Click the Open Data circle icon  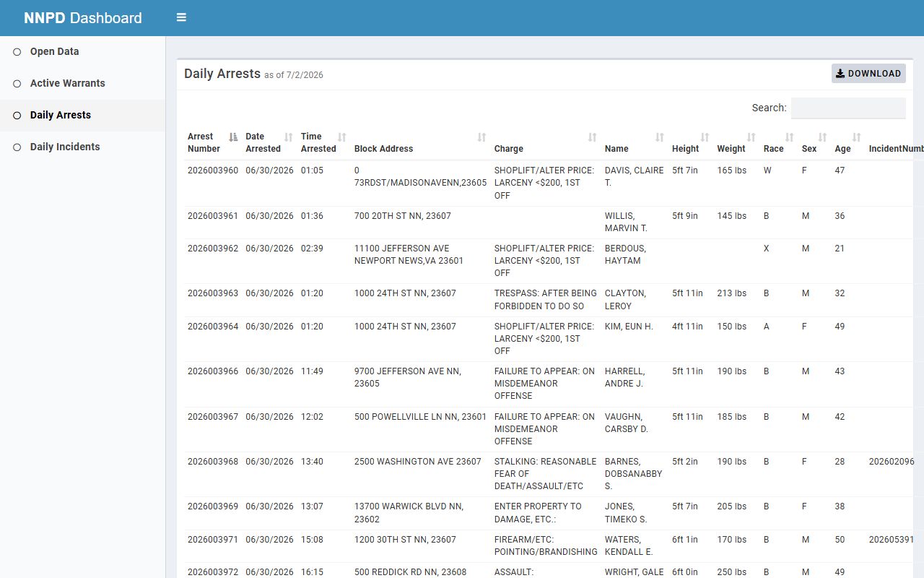coord(17,52)
